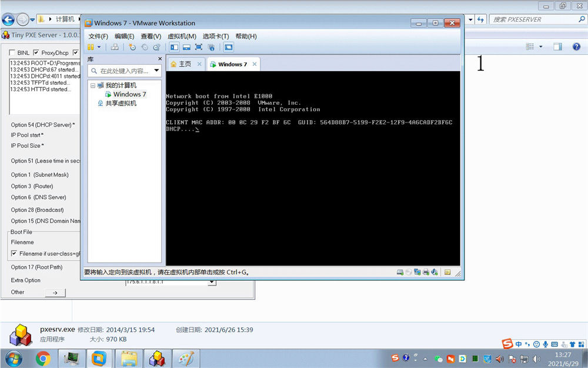The image size is (588, 368).
Task: Toggle the thumbnail bar view icon
Action: click(x=186, y=47)
